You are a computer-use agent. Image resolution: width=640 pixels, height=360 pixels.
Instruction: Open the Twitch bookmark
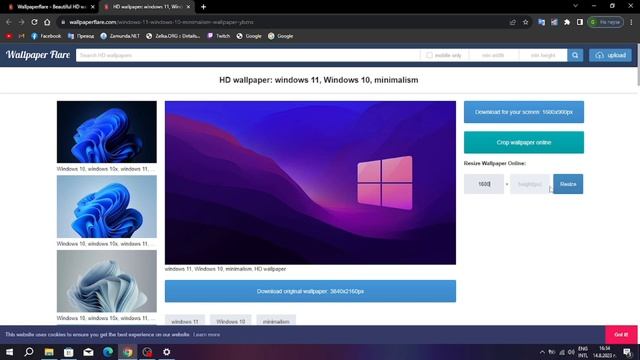pos(218,36)
